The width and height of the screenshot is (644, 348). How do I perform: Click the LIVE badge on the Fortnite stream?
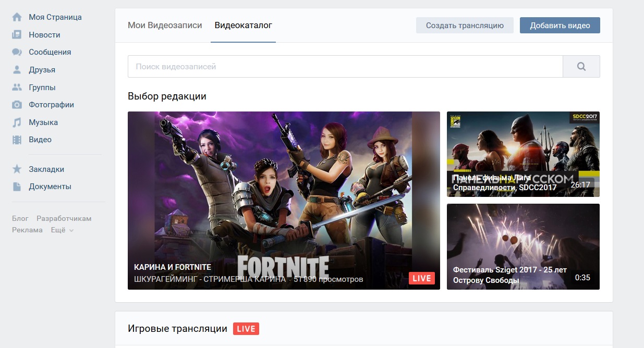pyautogui.click(x=422, y=278)
